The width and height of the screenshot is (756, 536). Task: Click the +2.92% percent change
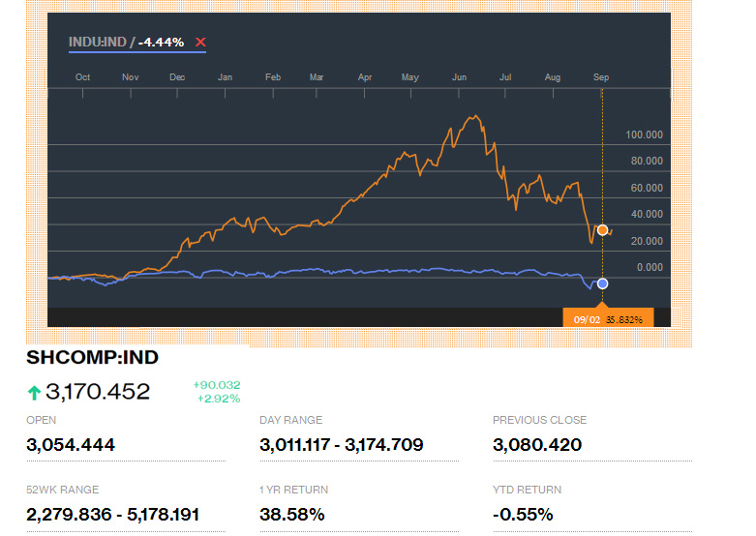pyautogui.click(x=219, y=399)
